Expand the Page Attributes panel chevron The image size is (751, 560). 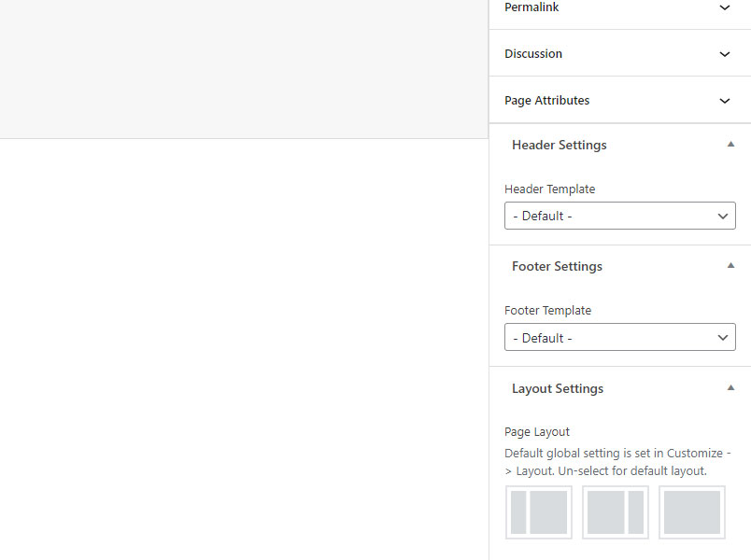(x=725, y=101)
